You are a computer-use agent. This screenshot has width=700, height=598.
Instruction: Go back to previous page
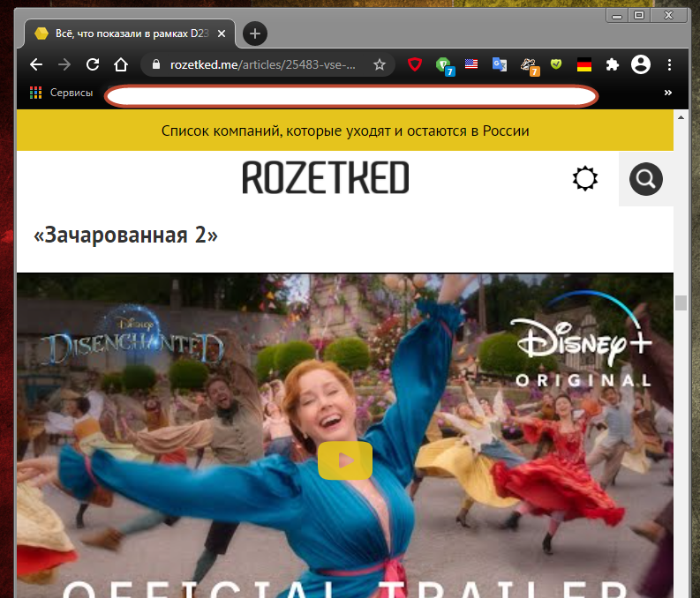click(36, 65)
